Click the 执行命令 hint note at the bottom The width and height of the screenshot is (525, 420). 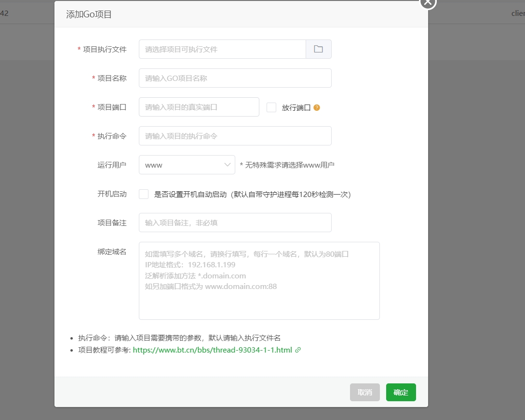[179, 338]
